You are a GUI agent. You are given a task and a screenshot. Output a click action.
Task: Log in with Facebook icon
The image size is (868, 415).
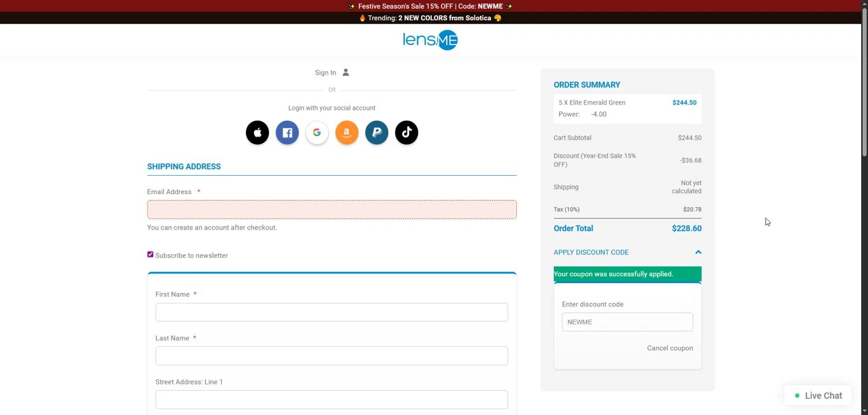click(x=287, y=132)
